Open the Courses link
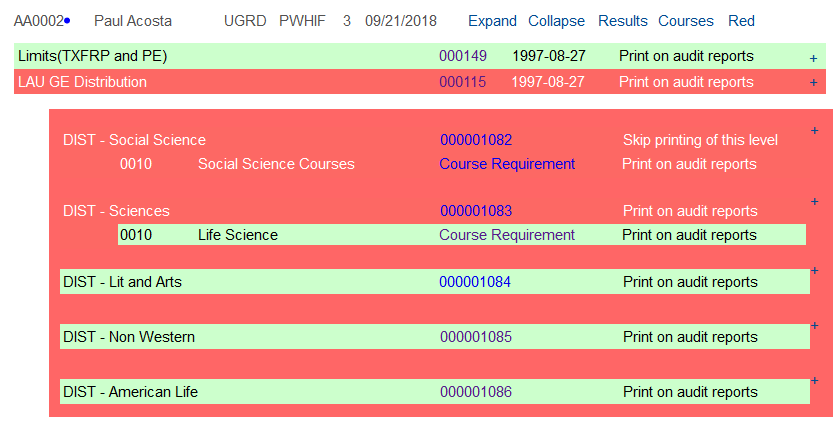The height and width of the screenshot is (422, 840). (x=686, y=21)
